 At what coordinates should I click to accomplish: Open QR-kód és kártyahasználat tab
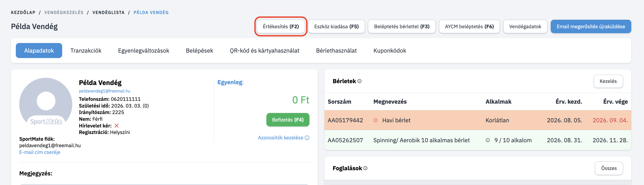(265, 51)
